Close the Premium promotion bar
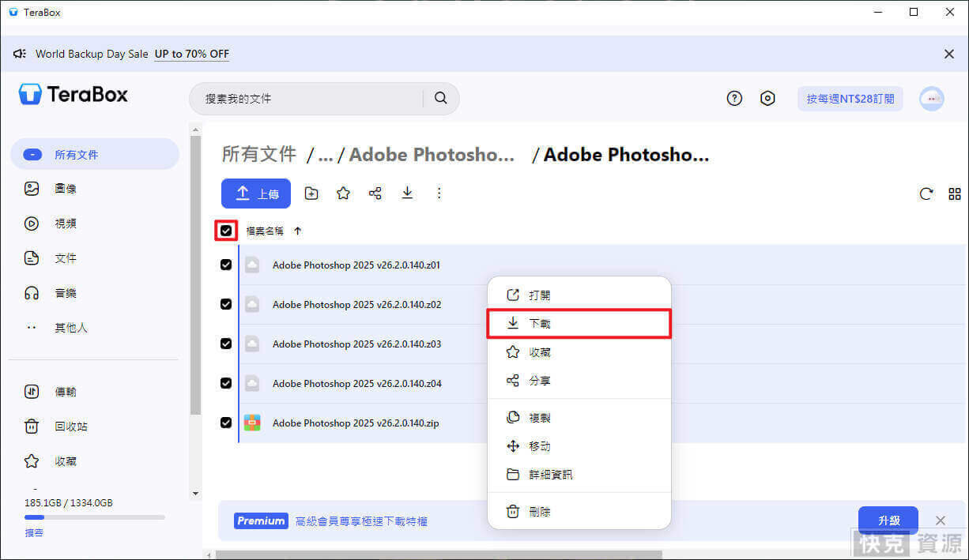969x560 pixels. 941,521
